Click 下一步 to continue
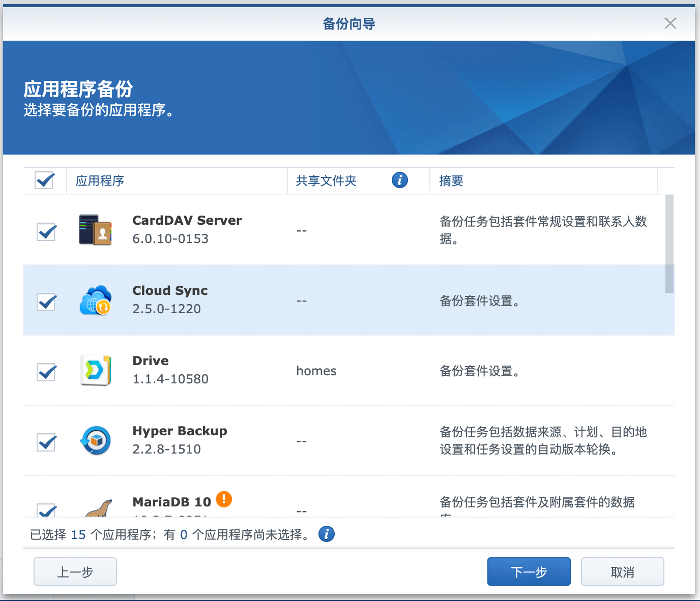This screenshot has width=700, height=601. [529, 572]
